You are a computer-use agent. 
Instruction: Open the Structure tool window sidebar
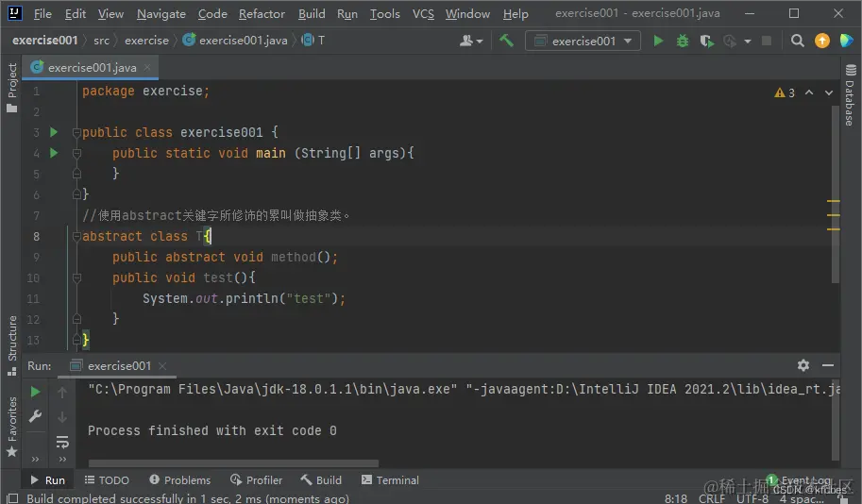[x=11, y=345]
